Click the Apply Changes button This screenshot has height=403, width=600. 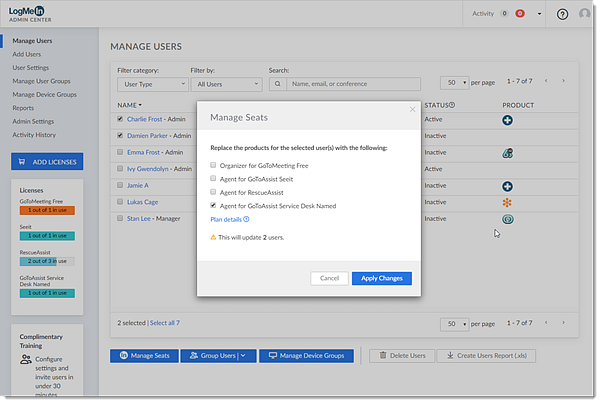pyautogui.click(x=382, y=278)
